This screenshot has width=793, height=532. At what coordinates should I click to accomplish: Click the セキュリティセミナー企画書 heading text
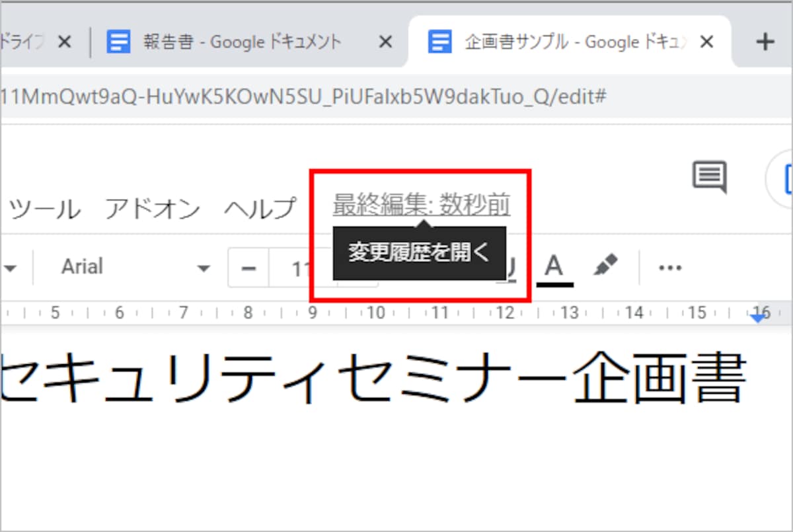373,378
